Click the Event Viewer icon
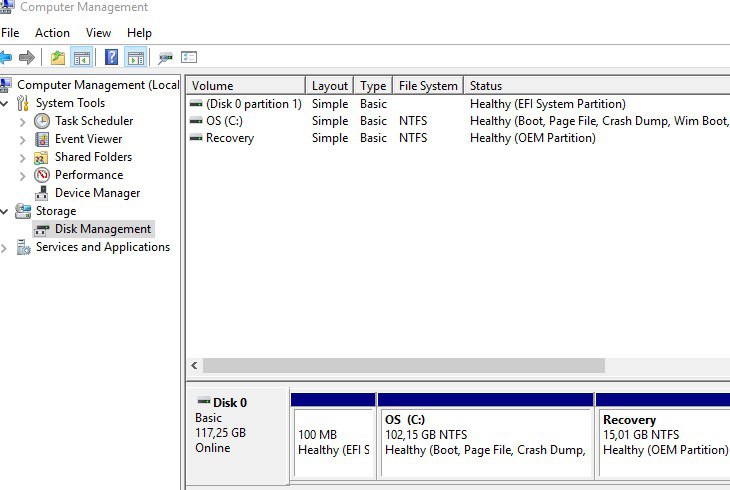Image resolution: width=730 pixels, height=490 pixels. (x=42, y=139)
